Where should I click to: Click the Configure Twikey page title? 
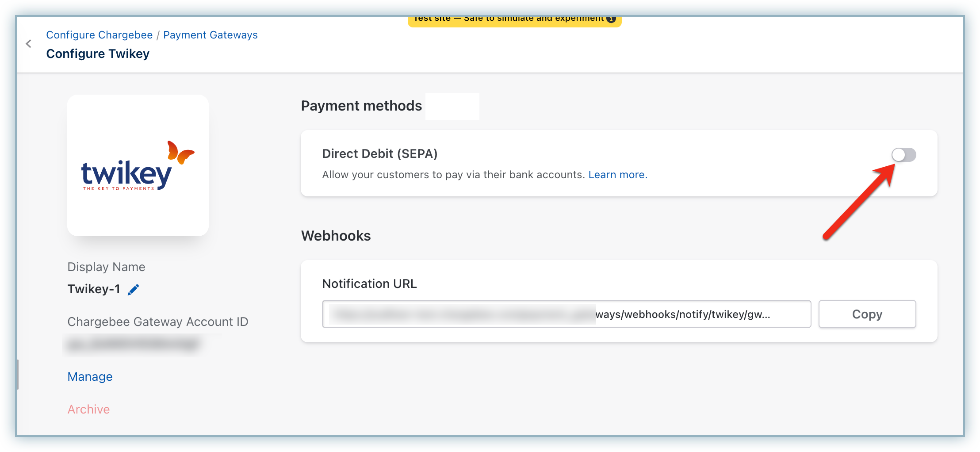(x=98, y=54)
